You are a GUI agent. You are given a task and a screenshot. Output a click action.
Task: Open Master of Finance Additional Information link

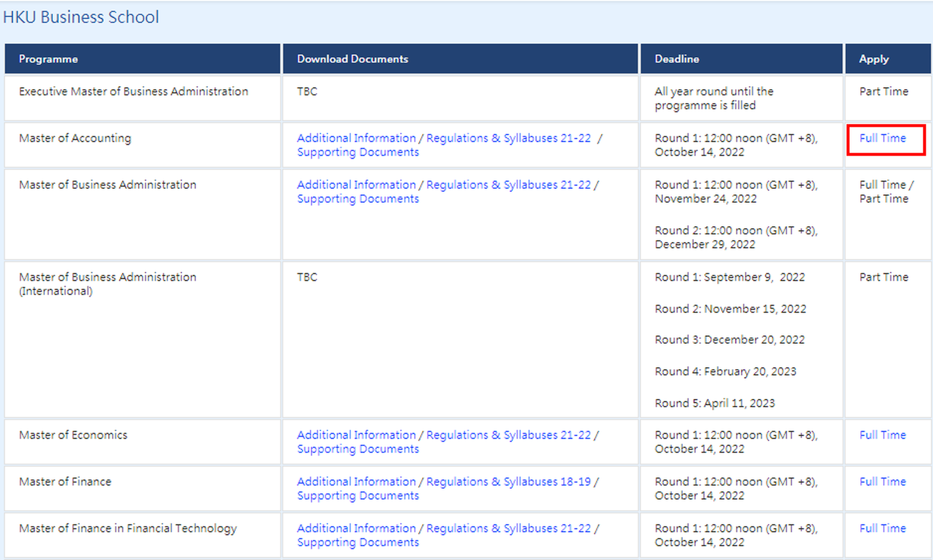(x=356, y=482)
